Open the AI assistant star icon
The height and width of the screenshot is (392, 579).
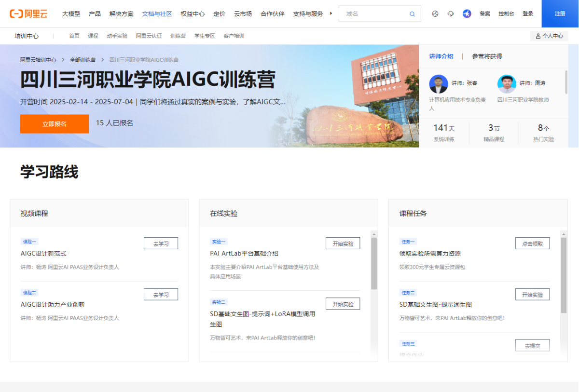click(x=467, y=14)
